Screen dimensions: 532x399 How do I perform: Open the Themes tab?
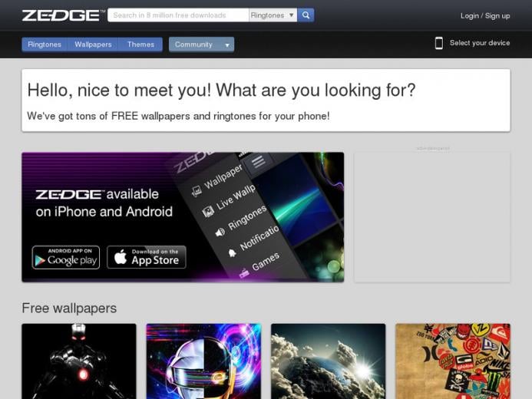(x=140, y=45)
